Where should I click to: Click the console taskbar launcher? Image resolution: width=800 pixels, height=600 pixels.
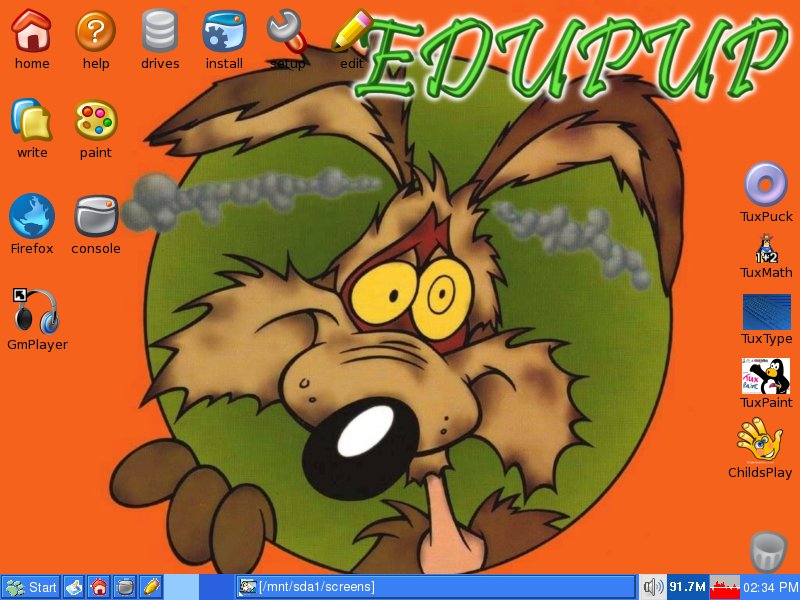(x=124, y=587)
